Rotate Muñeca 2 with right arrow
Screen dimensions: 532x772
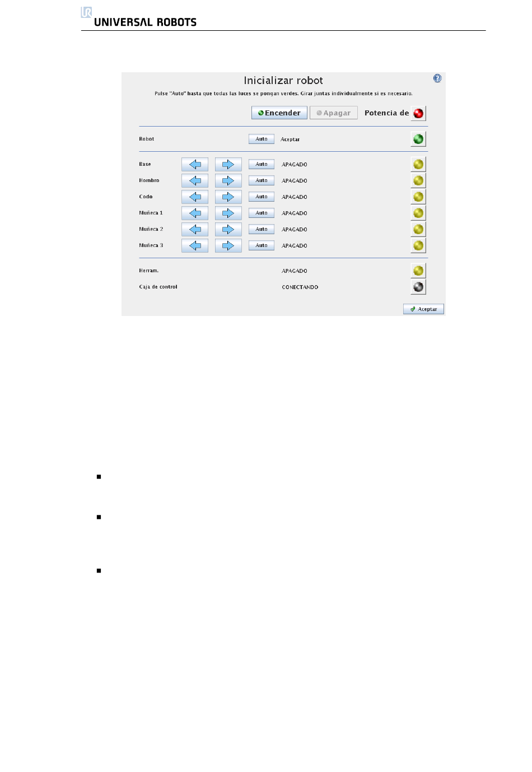pyautogui.click(x=228, y=229)
